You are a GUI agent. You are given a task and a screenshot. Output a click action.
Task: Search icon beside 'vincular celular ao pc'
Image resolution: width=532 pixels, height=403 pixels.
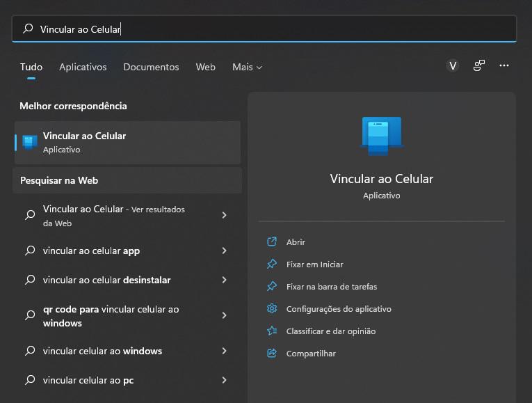pyautogui.click(x=30, y=380)
